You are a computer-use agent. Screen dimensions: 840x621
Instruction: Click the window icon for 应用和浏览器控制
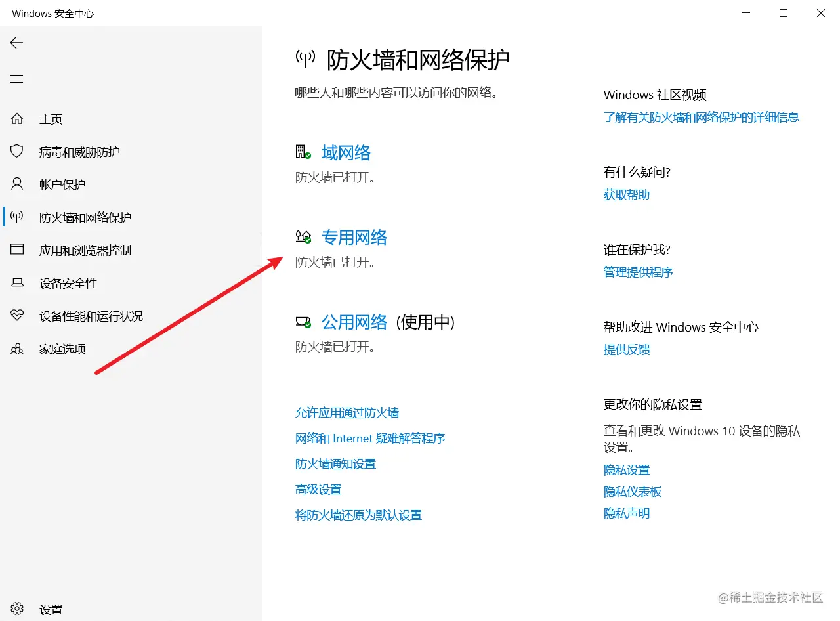[17, 250]
